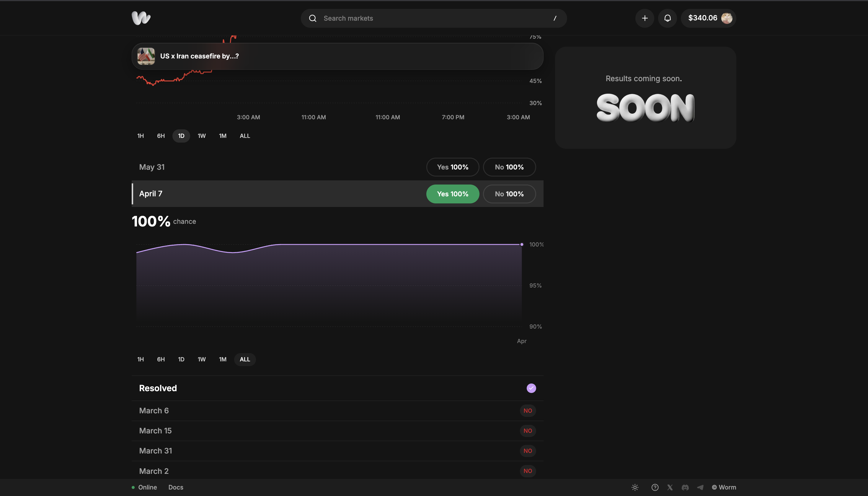Image resolution: width=868 pixels, height=496 pixels.
Task: Click the Resolved purple checkmark icon
Action: pyautogui.click(x=531, y=388)
